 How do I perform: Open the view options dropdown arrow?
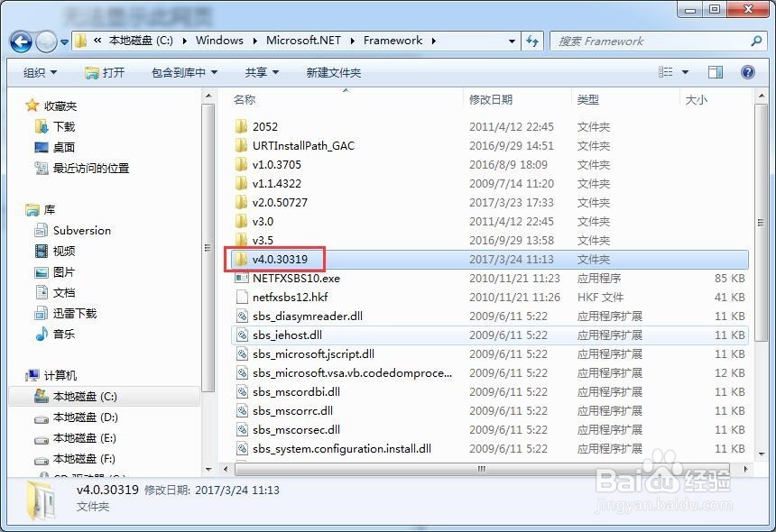(686, 72)
